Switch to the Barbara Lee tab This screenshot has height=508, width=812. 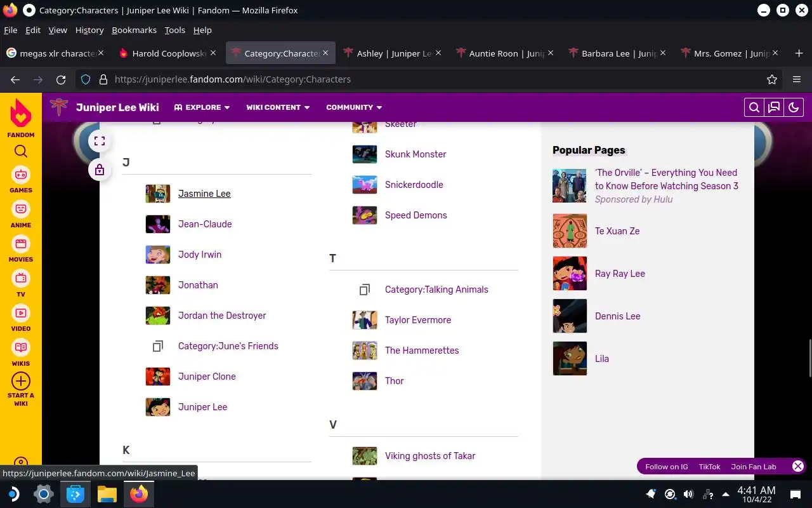619,53
